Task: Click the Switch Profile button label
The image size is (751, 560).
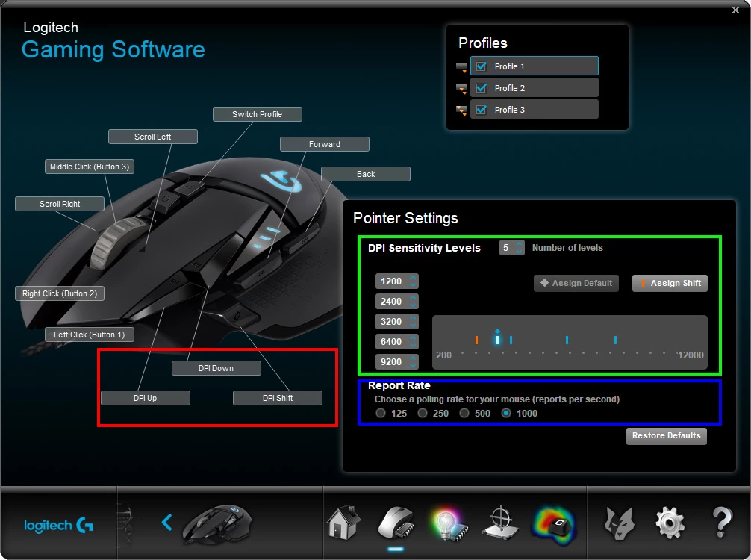Action: click(x=258, y=114)
